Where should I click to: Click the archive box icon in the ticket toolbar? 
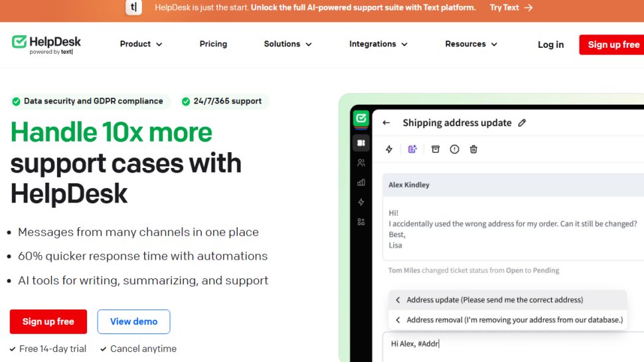436,149
